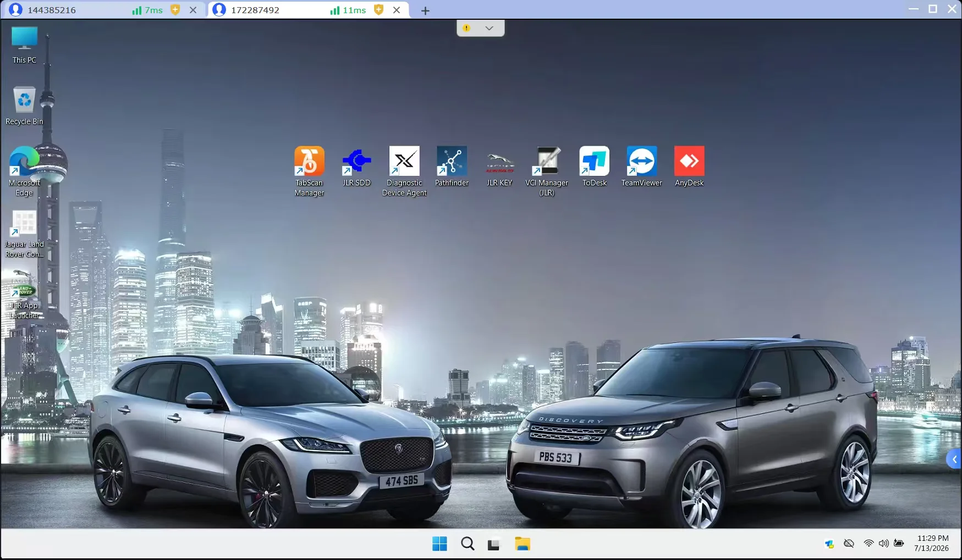Add a new remote session tab
Viewport: 962px width, 560px height.
coord(425,10)
